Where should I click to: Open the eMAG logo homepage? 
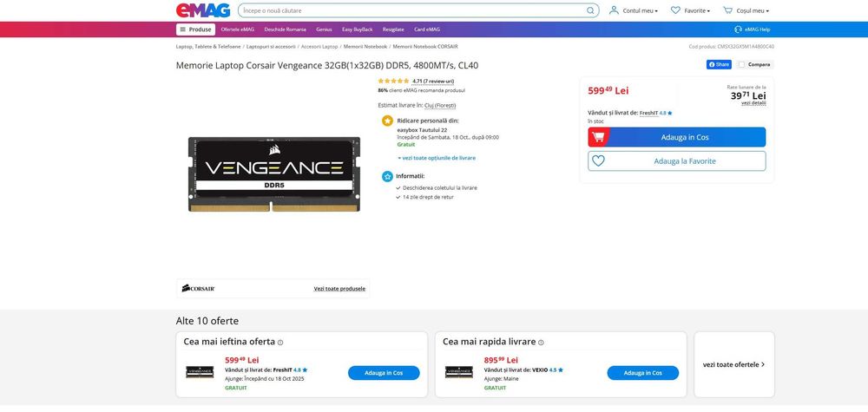point(202,10)
